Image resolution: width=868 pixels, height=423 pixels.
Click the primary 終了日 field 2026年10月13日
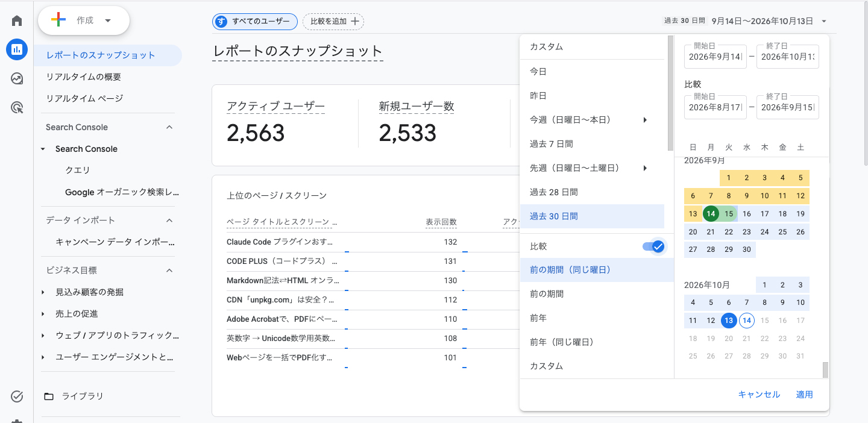pos(788,57)
